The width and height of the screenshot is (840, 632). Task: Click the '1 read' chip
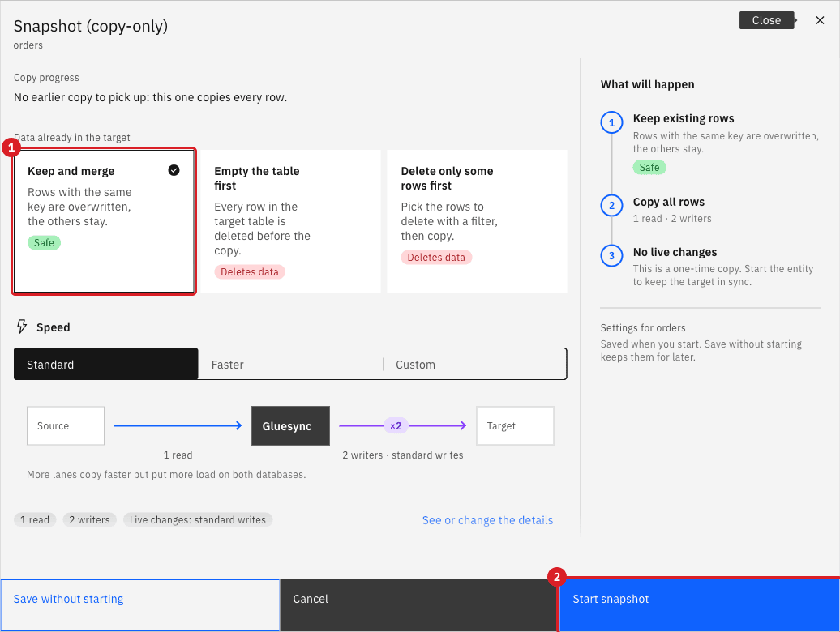coord(35,519)
